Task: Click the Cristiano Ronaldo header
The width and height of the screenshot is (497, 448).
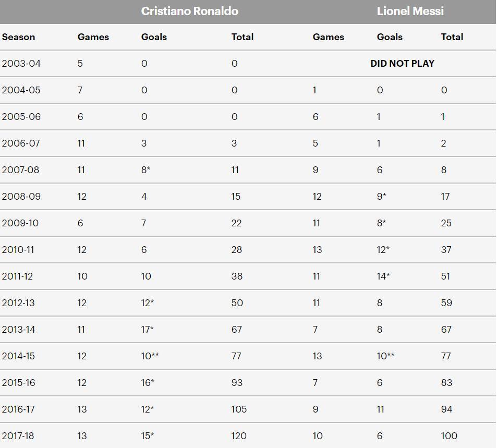Action: tap(189, 11)
